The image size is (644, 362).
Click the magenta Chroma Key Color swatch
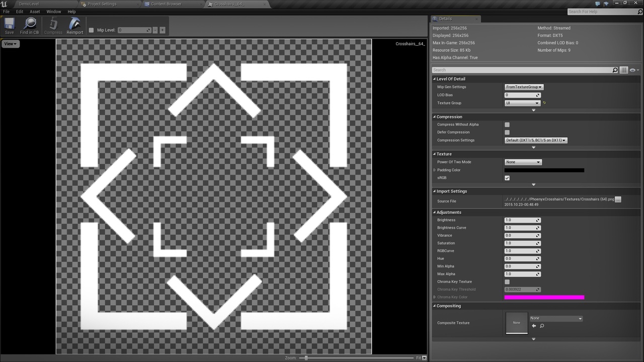point(544,297)
